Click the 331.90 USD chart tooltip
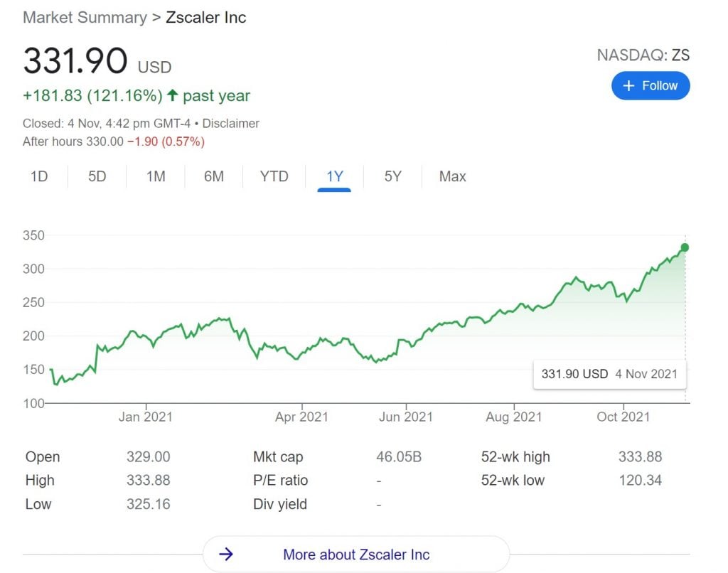Image resolution: width=728 pixels, height=573 pixels. (609, 374)
